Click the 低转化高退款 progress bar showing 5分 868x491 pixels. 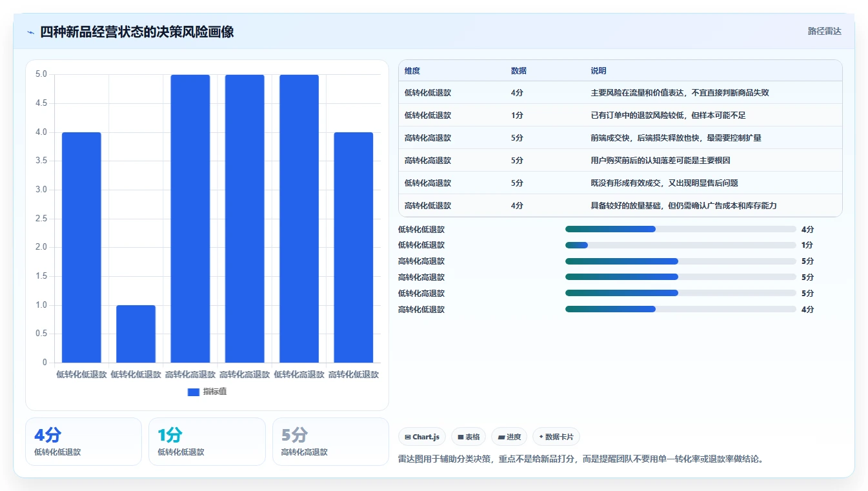[x=681, y=293]
